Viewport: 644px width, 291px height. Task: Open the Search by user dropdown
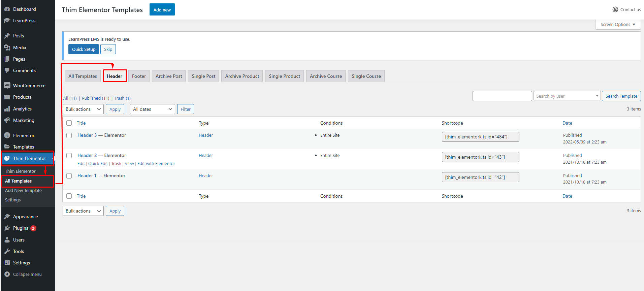[x=567, y=96]
